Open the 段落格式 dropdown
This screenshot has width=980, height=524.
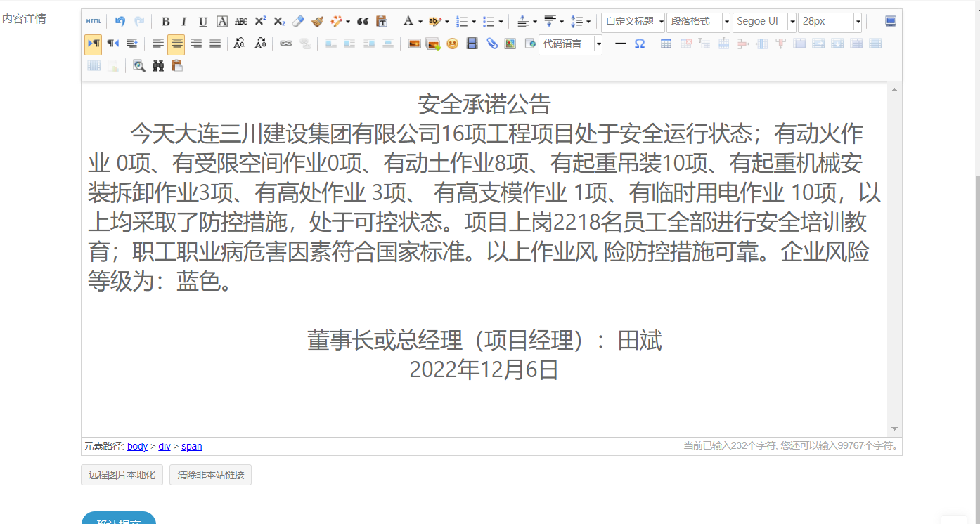pos(699,22)
